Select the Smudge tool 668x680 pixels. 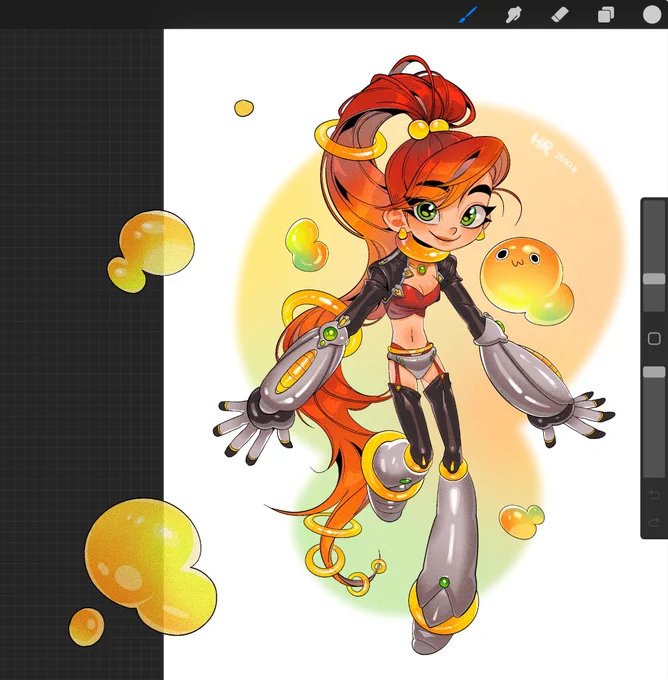(514, 15)
